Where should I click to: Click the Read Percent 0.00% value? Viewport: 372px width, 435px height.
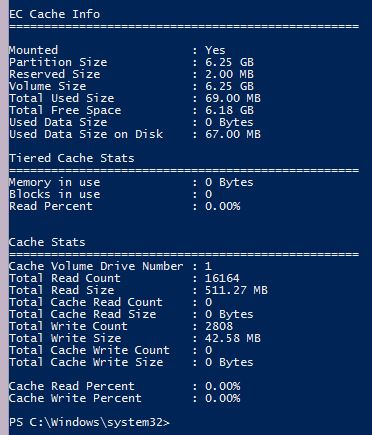pos(222,206)
